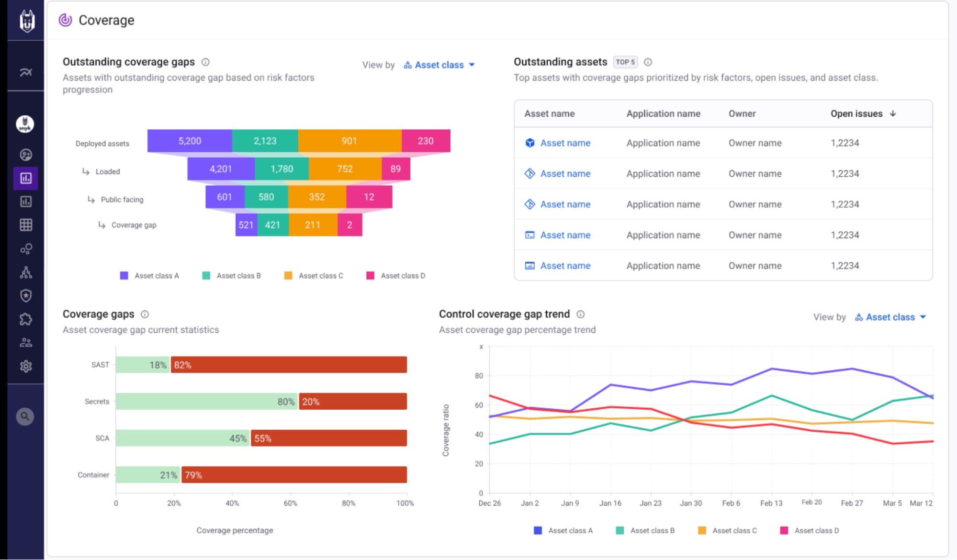The image size is (957, 560).
Task: Click the 211 Coverage gap funnel segment
Action: pos(313,225)
